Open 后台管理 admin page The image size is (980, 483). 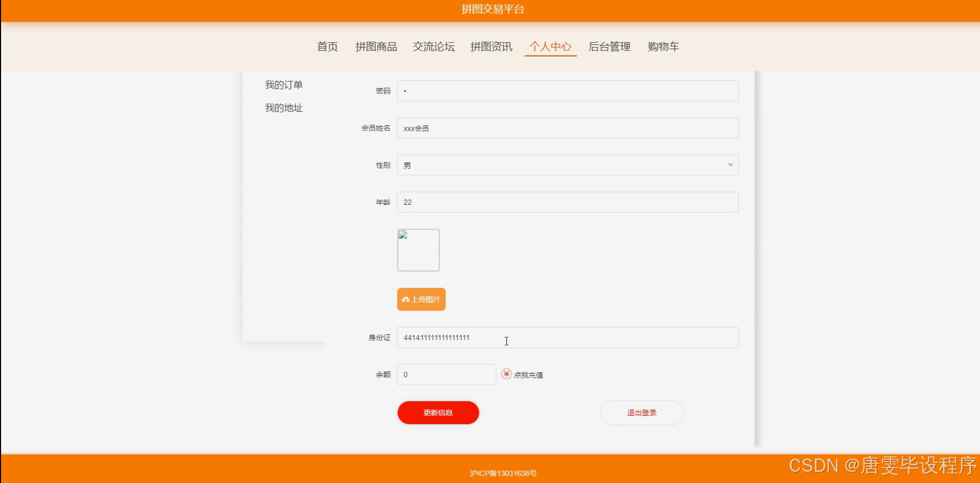tap(610, 47)
